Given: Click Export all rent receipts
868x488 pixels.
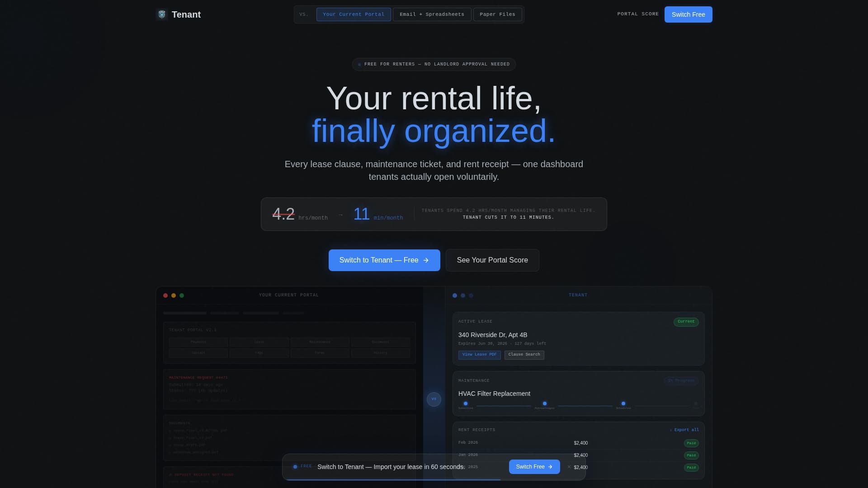Looking at the screenshot, I should coord(684,430).
